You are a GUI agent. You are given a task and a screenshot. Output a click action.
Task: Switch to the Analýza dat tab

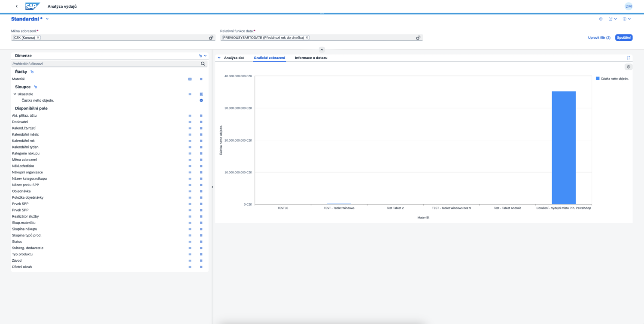[x=234, y=58]
